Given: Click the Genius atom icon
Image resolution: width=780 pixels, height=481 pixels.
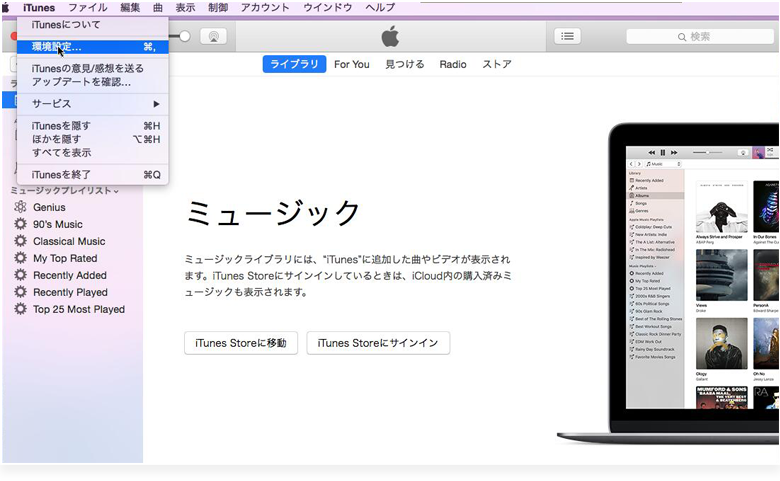Looking at the screenshot, I should pos(20,207).
